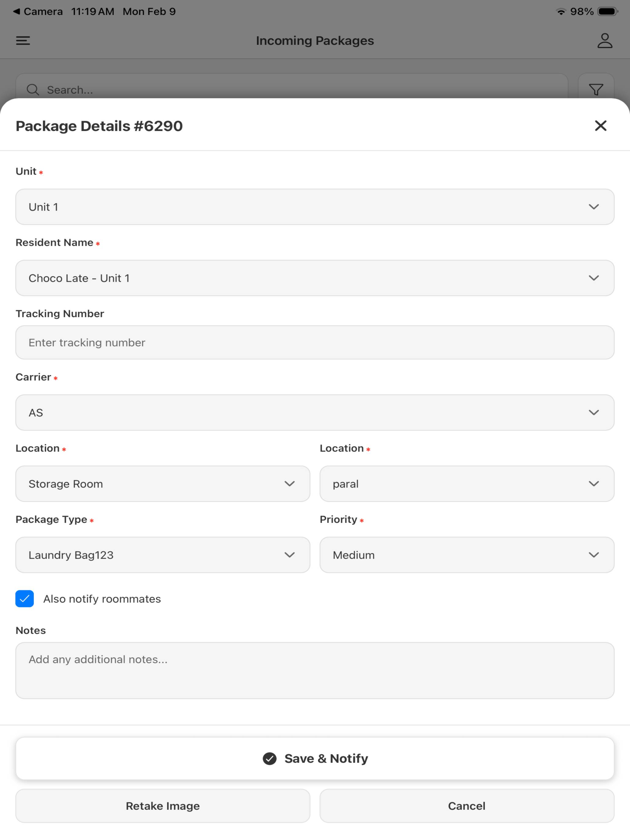Image resolution: width=630 pixels, height=840 pixels.
Task: Open the Resident Name dropdown
Action: (x=315, y=278)
